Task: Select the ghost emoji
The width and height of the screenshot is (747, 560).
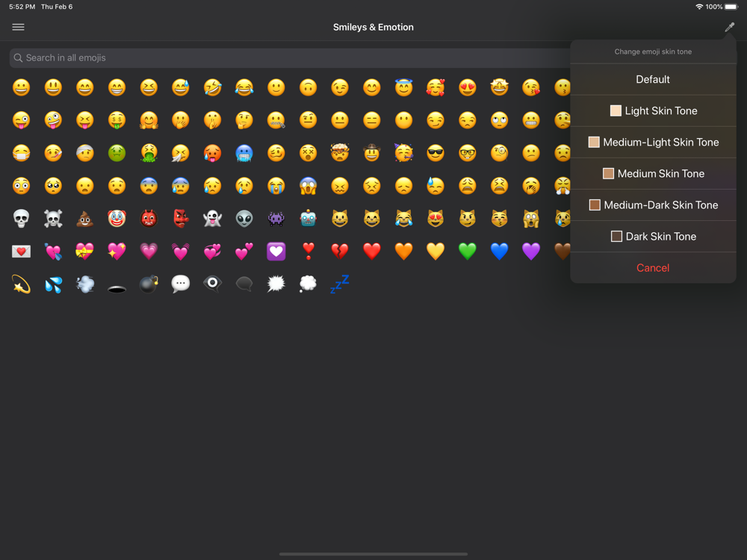Action: (x=212, y=219)
